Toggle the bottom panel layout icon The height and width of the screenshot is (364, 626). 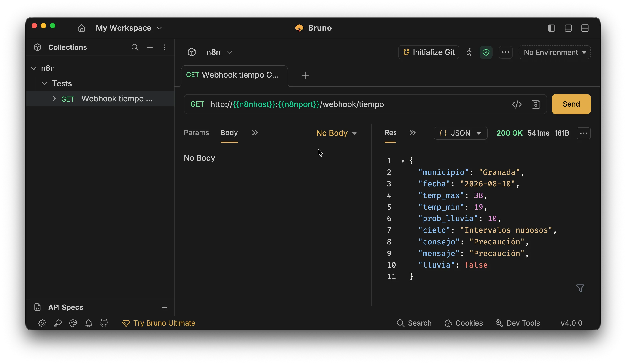pos(568,28)
